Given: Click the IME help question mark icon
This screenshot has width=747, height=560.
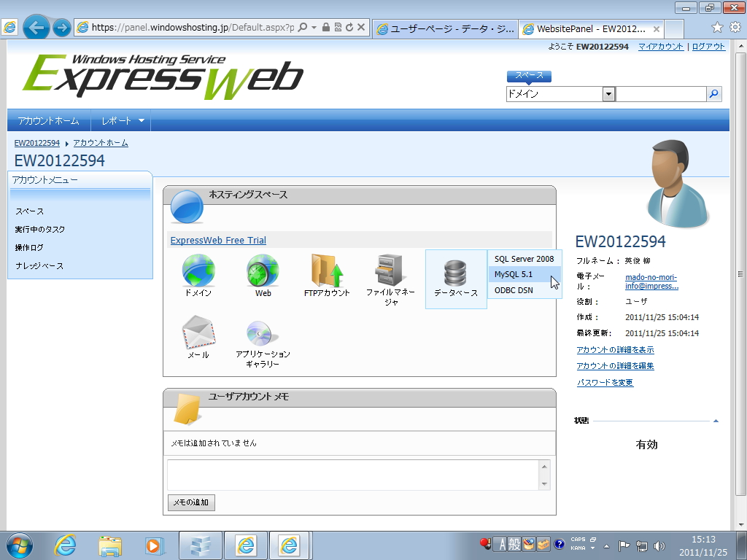Looking at the screenshot, I should pos(560,543).
